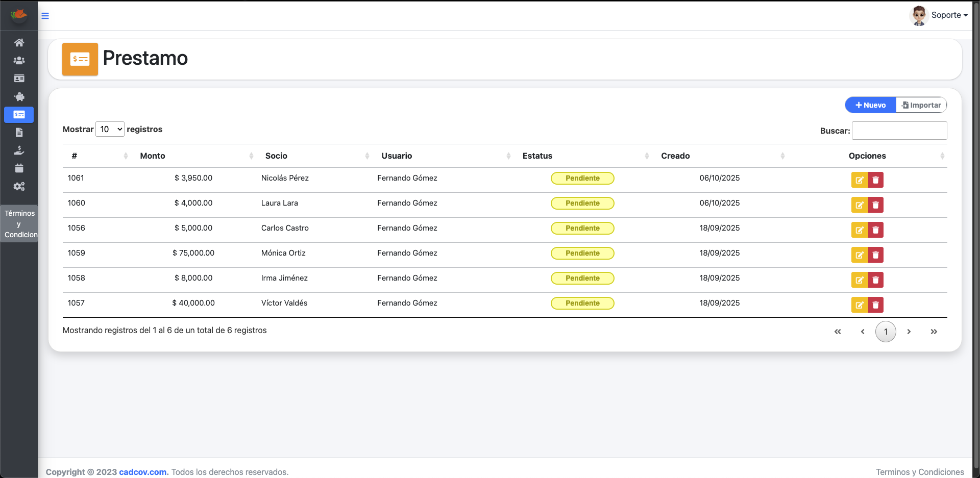
Task: Select the active Prestamo sidebar item
Action: pyautogui.click(x=19, y=115)
